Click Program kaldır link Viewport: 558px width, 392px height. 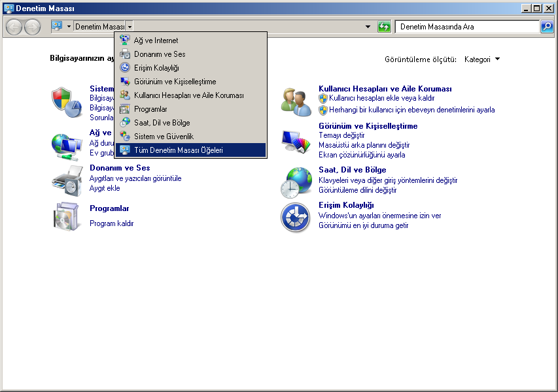pos(112,223)
